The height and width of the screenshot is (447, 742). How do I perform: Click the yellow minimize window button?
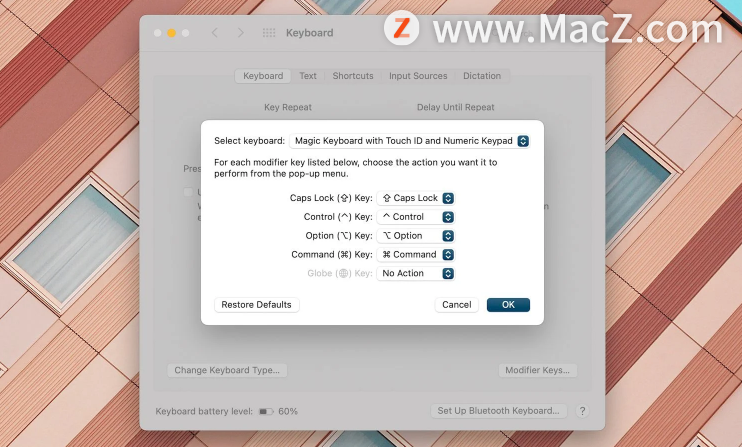tap(171, 33)
